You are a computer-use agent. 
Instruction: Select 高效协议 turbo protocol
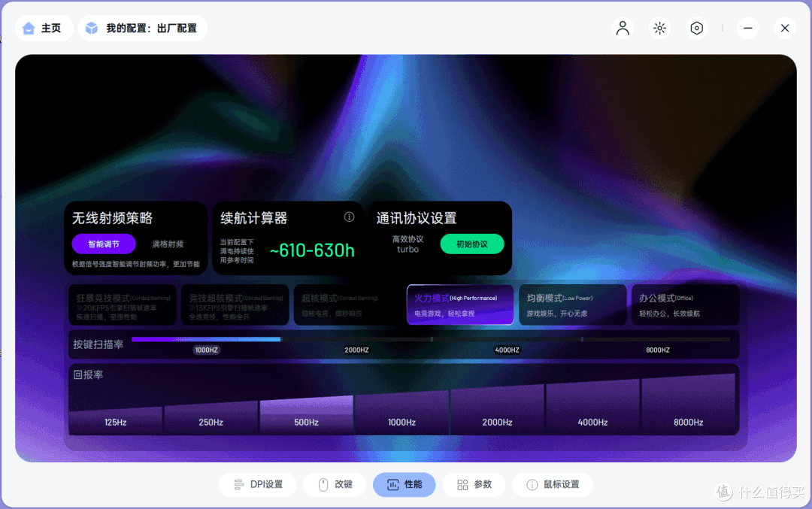[x=408, y=244]
